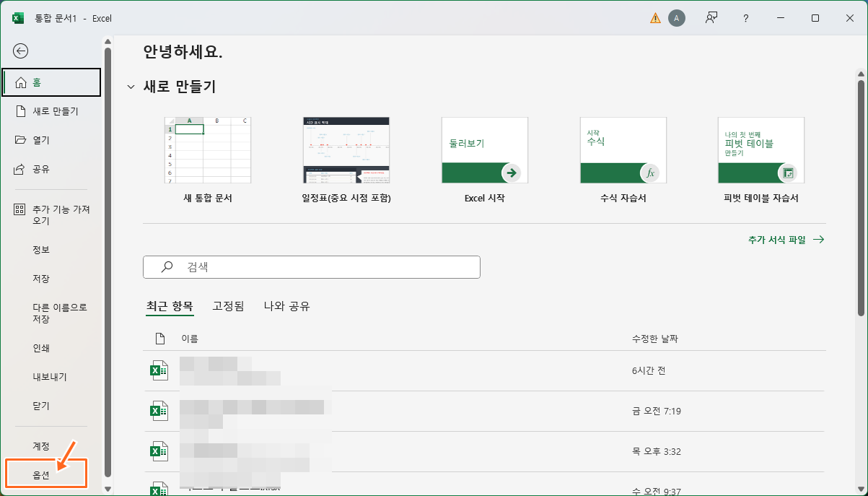Click the '수 오전 9:37' modified time
Image resolution: width=868 pixels, height=496 pixels.
[x=657, y=491]
